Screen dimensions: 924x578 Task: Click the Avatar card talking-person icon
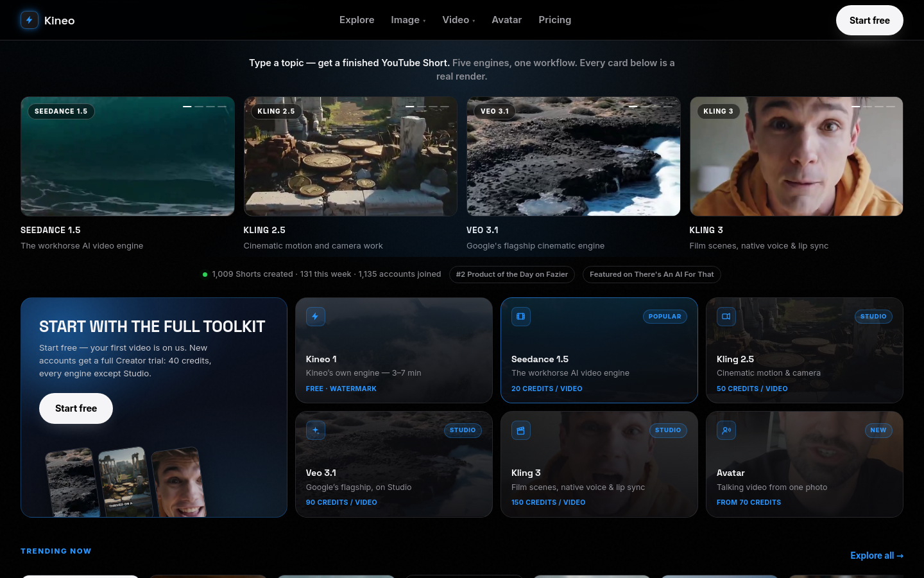(x=726, y=430)
